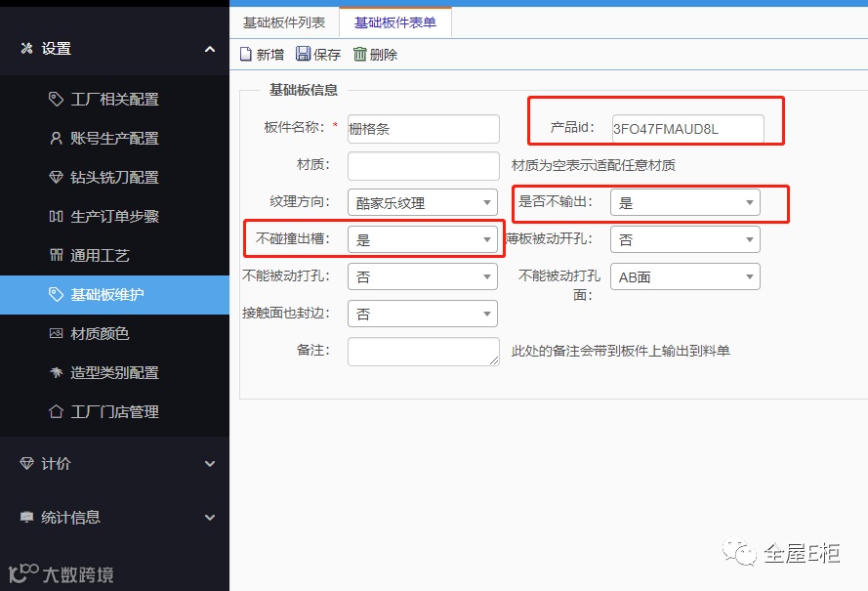Open 账号生产配置 menu item

(x=114, y=138)
